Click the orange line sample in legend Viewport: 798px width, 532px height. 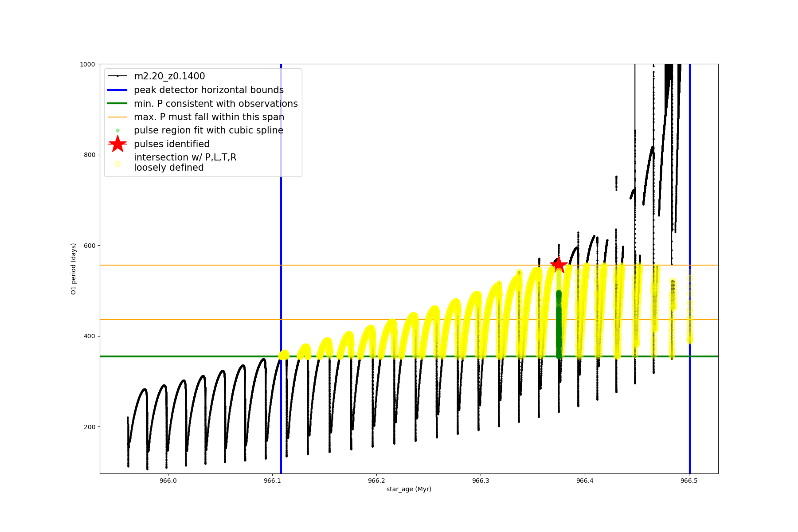tap(117, 117)
